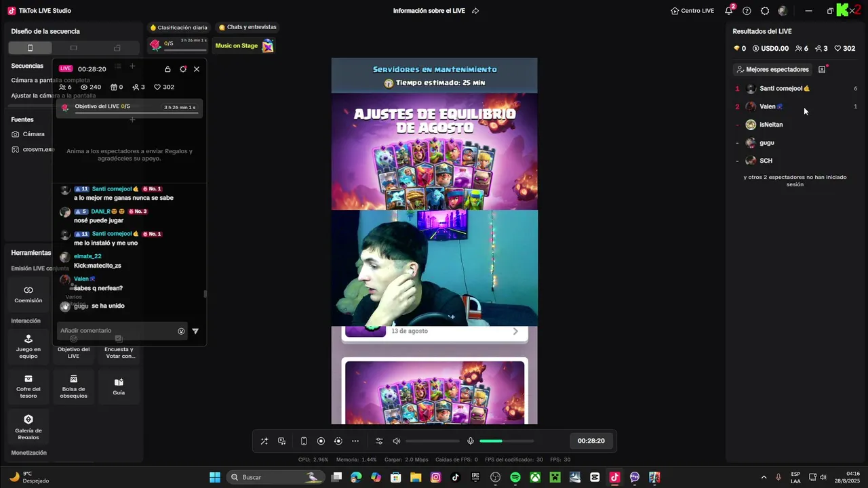The image size is (868, 488).
Task: Select phone orientation icon in bottom control bar
Action: [x=304, y=441]
